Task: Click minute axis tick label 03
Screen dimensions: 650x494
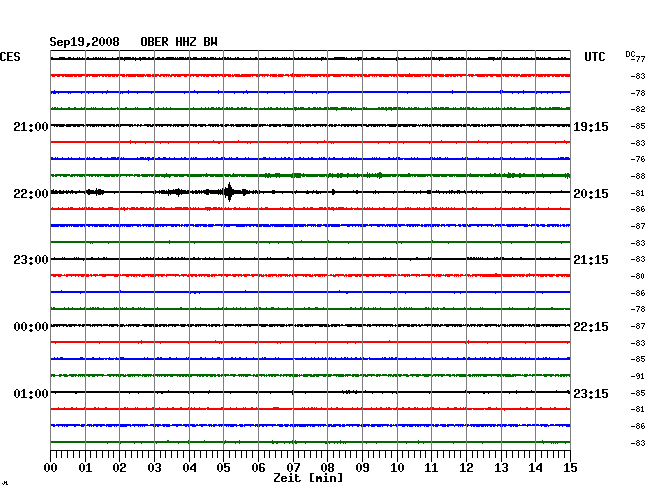Action: click(154, 467)
